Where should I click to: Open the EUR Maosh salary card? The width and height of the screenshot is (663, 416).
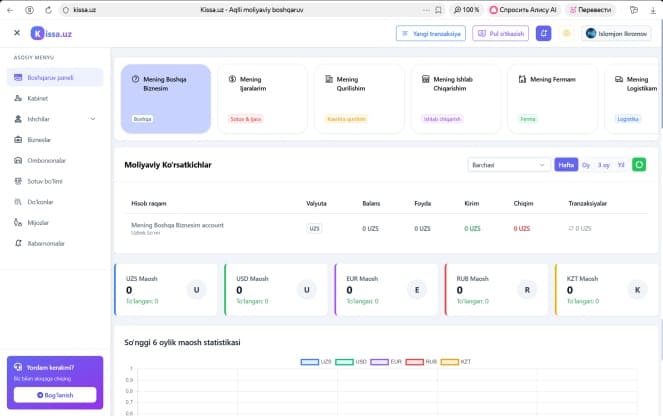coord(386,290)
